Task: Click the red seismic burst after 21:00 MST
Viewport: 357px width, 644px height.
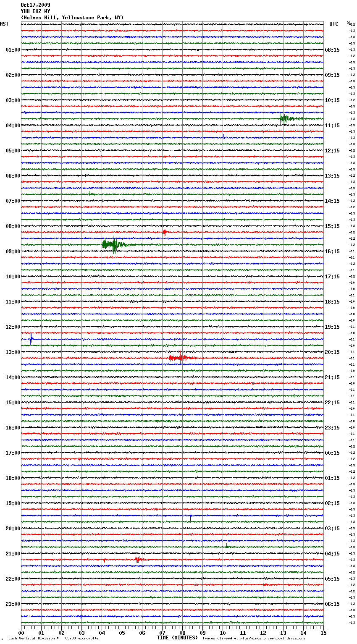Action: (139, 559)
